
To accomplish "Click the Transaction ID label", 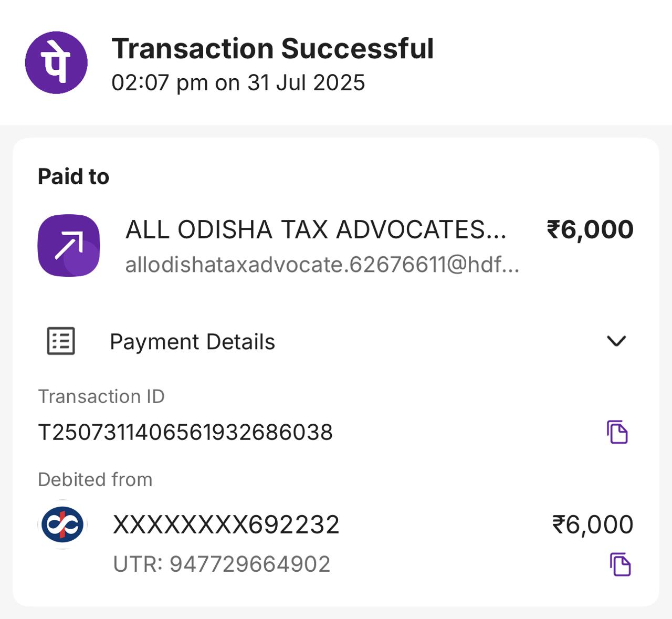I will click(x=101, y=396).
